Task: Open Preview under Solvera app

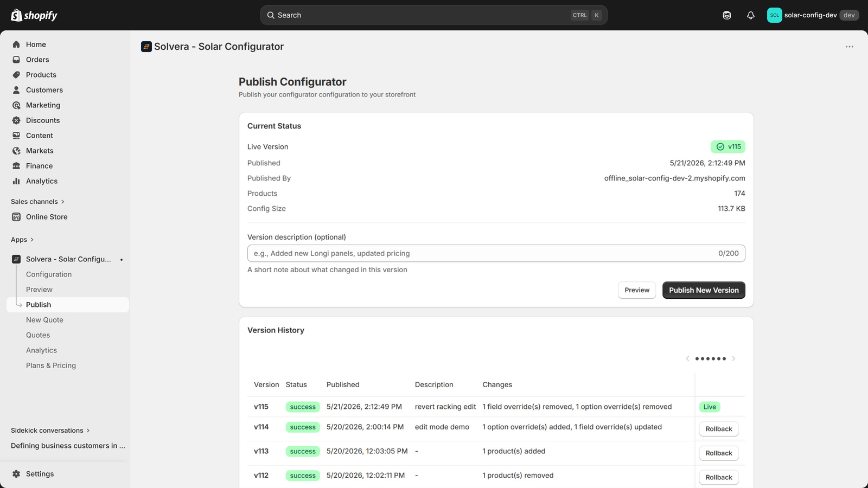Action: click(x=39, y=290)
